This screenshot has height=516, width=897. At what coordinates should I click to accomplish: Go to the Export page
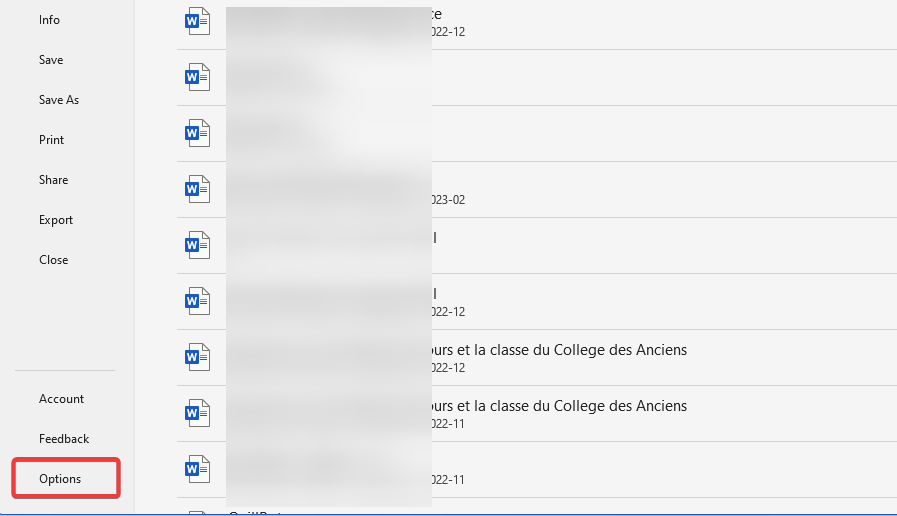coord(56,220)
